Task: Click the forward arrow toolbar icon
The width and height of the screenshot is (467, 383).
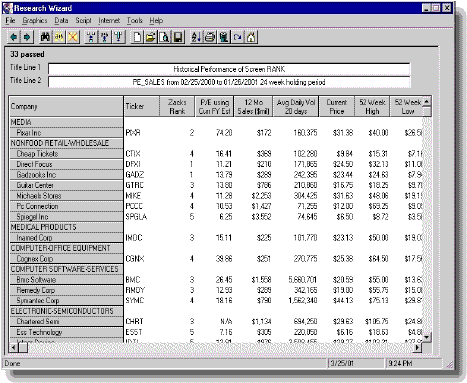Action: 27,37
